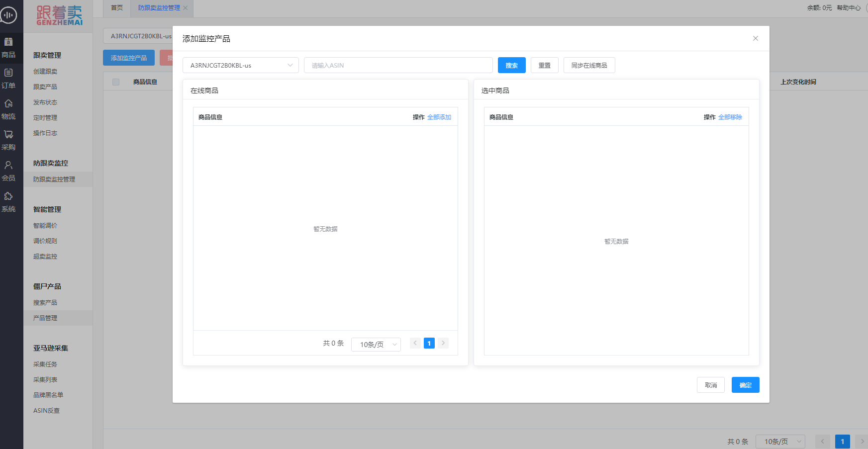Open 超卖监控 in the side menu
Viewport: 868px width, 449px height.
(45, 257)
